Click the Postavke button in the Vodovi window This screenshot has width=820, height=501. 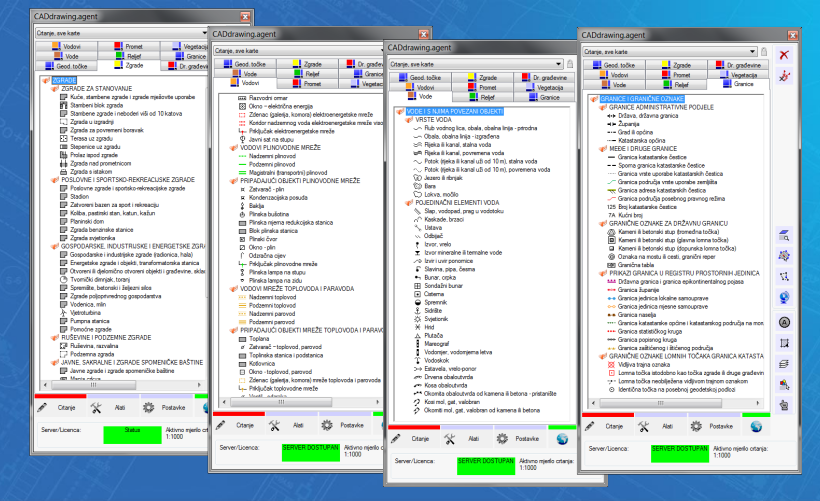click(346, 426)
